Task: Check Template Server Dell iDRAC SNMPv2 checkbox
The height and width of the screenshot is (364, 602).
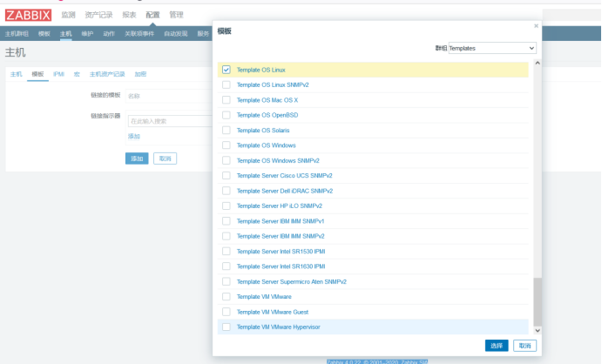Action: pos(227,191)
